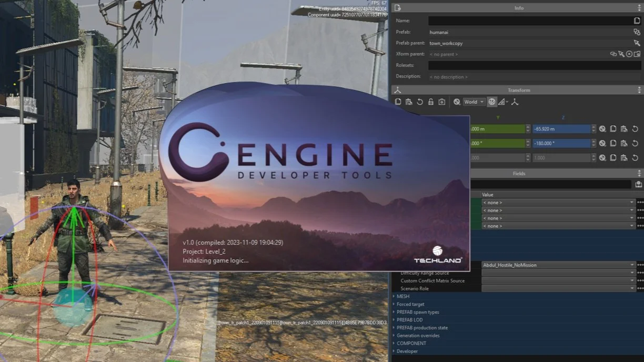Reset transform with the toolbar circular arrow icon

click(420, 102)
